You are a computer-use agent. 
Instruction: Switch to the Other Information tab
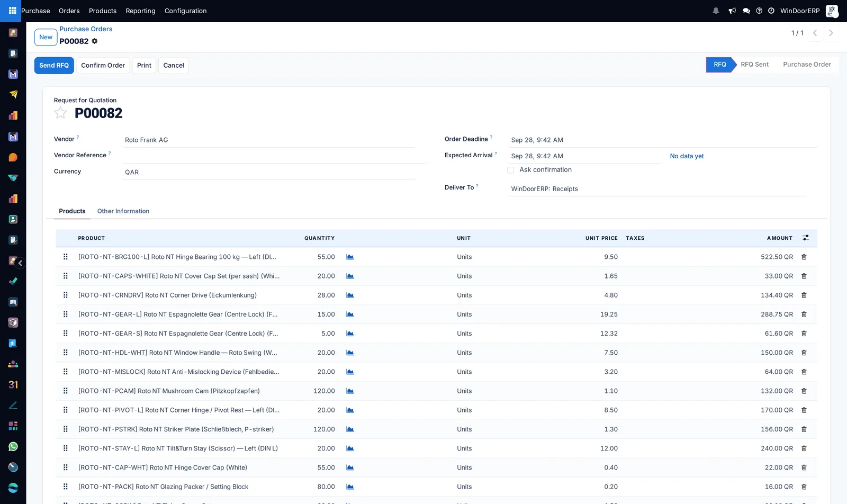point(123,211)
